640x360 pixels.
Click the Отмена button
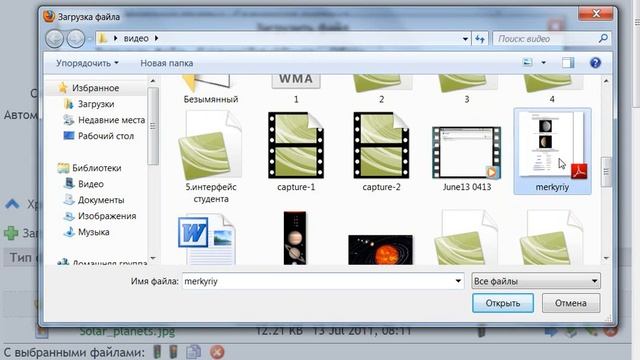tap(571, 303)
